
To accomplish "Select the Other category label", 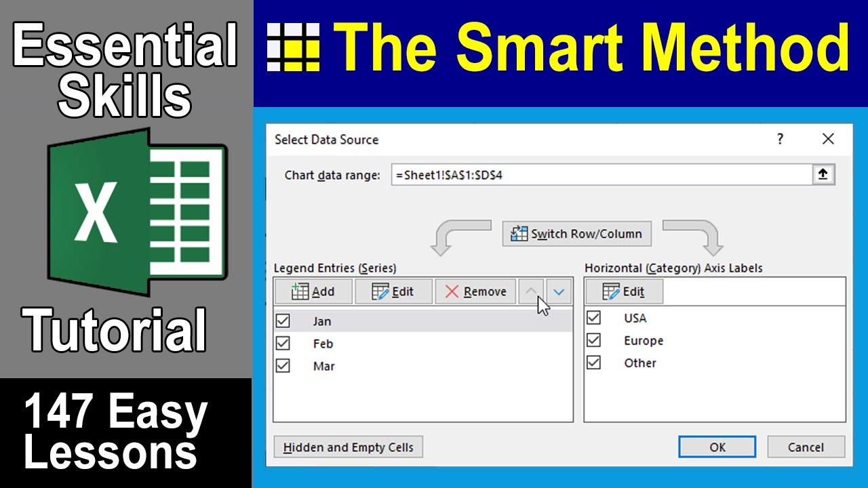I will tap(640, 363).
